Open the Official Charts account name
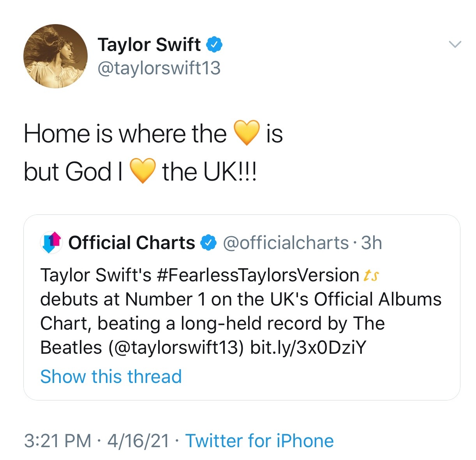The image size is (476, 460). tap(131, 242)
